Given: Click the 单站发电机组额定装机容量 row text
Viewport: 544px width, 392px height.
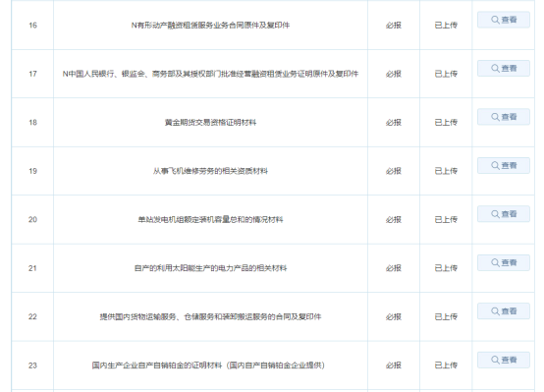Looking at the screenshot, I should tap(185, 220).
